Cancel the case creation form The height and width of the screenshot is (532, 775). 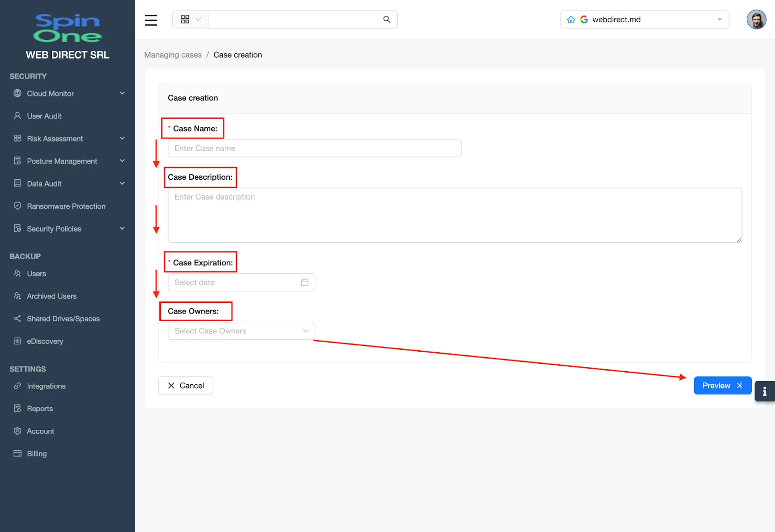(x=185, y=385)
